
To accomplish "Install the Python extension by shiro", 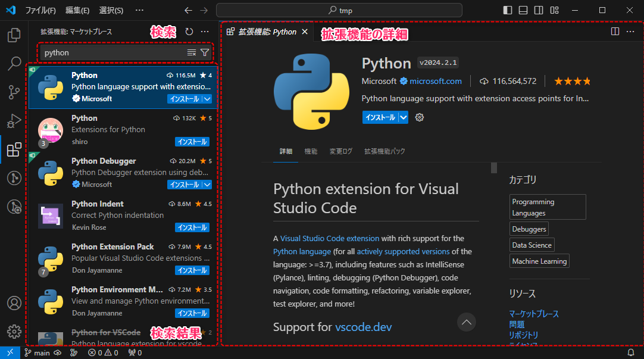I will pos(192,142).
